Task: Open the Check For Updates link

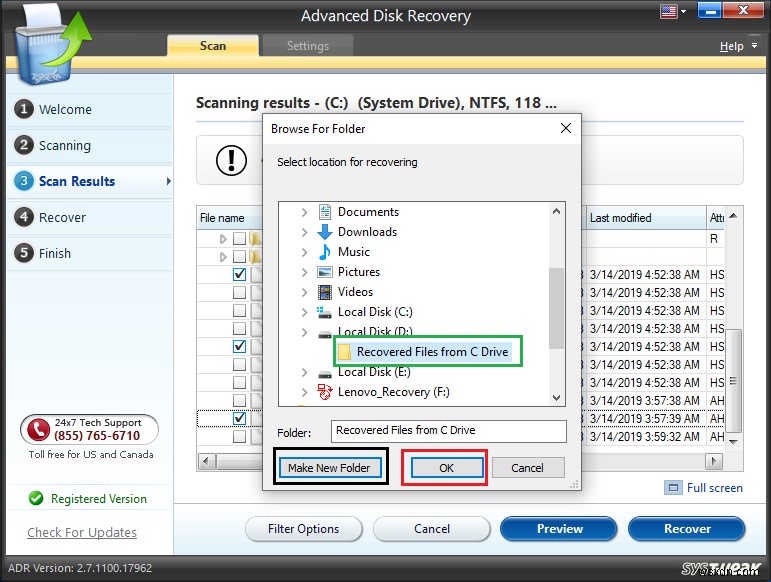Action: coord(82,532)
